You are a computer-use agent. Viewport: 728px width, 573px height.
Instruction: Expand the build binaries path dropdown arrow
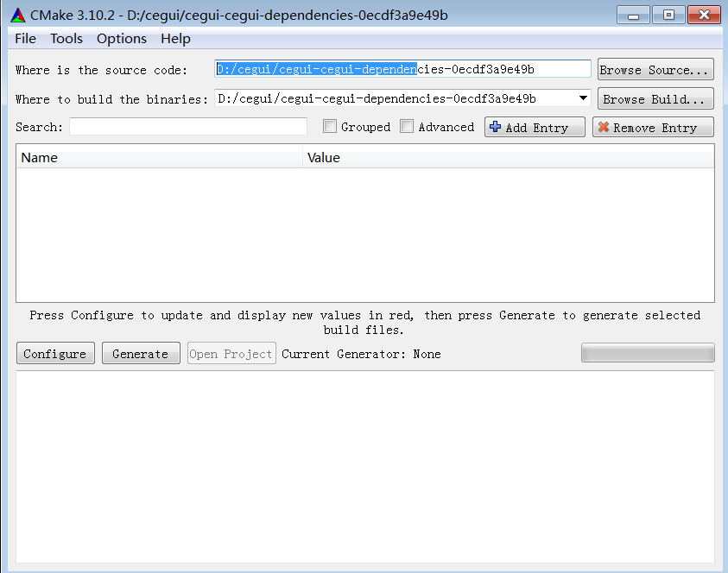pos(583,98)
